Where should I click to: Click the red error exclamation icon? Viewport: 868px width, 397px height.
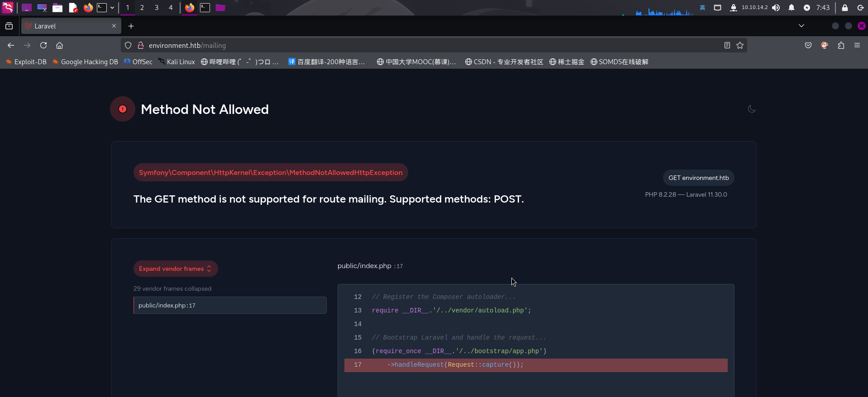(123, 109)
